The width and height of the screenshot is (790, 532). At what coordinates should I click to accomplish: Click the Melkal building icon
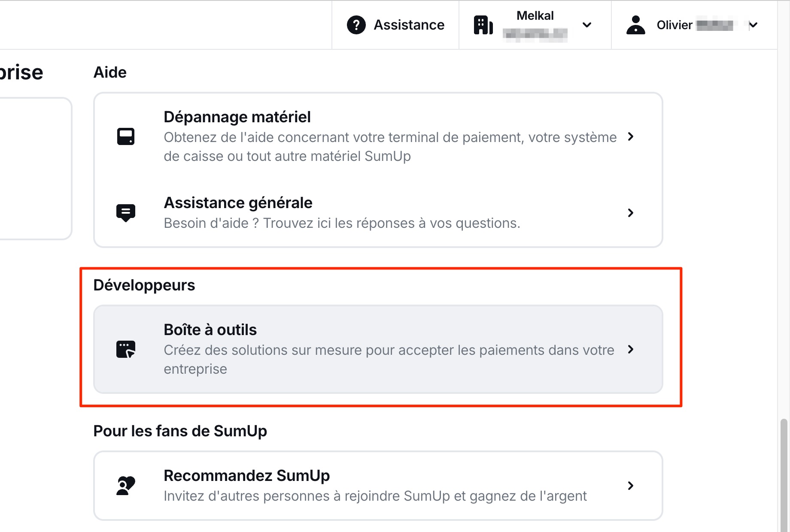coord(483,25)
